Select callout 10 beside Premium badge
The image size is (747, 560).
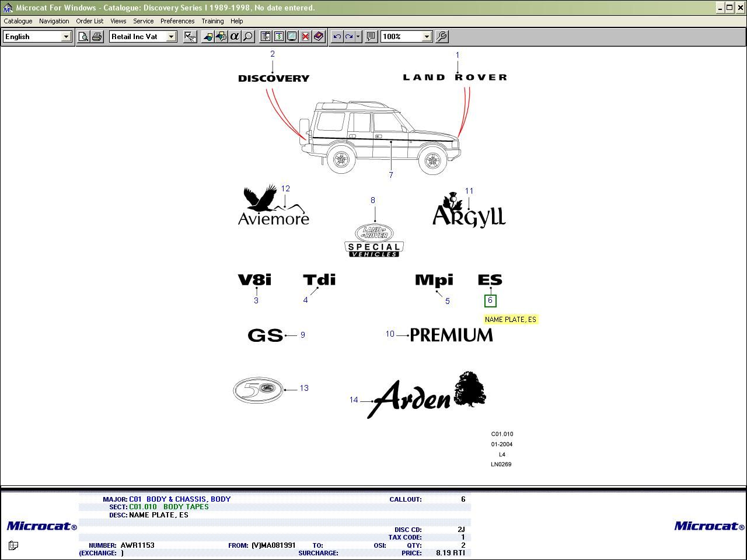390,334
